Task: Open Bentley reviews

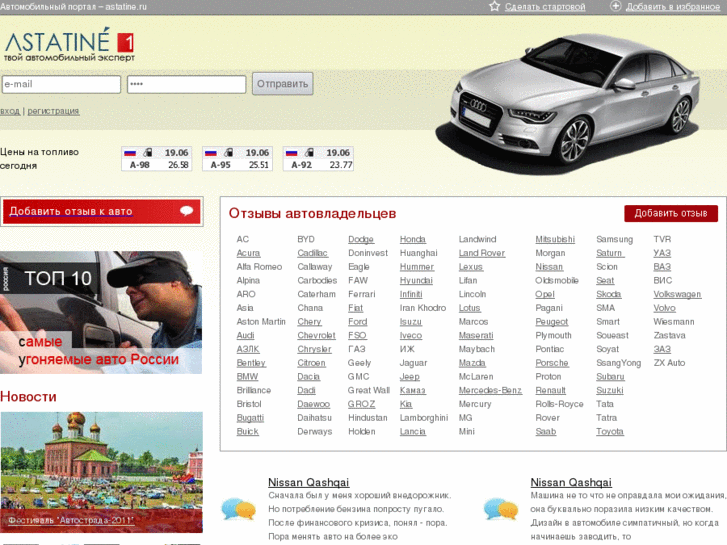Action: point(251,363)
